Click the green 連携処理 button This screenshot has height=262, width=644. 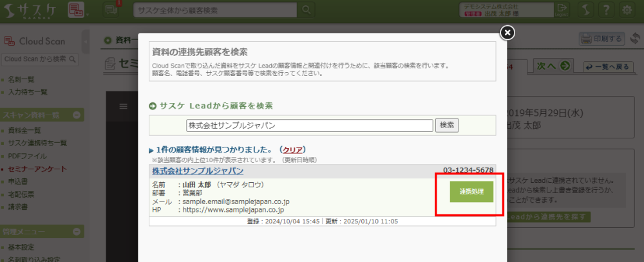[x=471, y=192]
